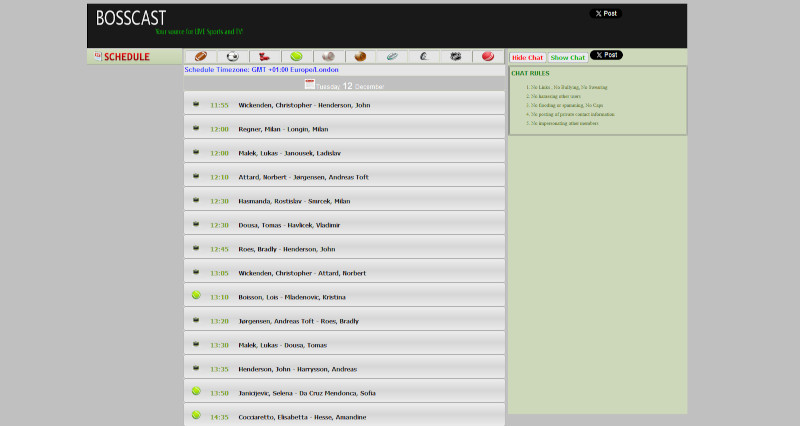Select the motorsport icon in sports bar
The image size is (800, 426).
pyautogui.click(x=424, y=56)
